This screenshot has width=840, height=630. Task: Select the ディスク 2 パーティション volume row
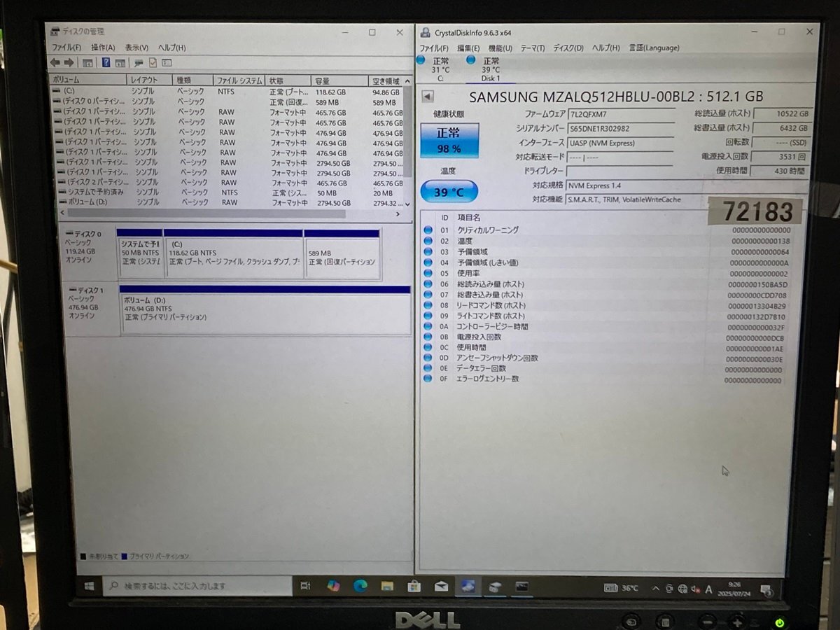[x=228, y=182]
